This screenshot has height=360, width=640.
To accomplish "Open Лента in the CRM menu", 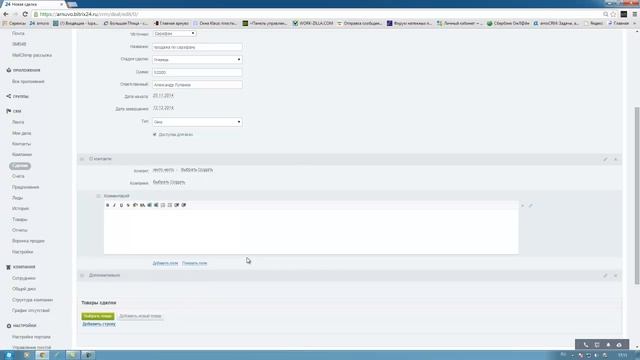I will pyautogui.click(x=18, y=122).
